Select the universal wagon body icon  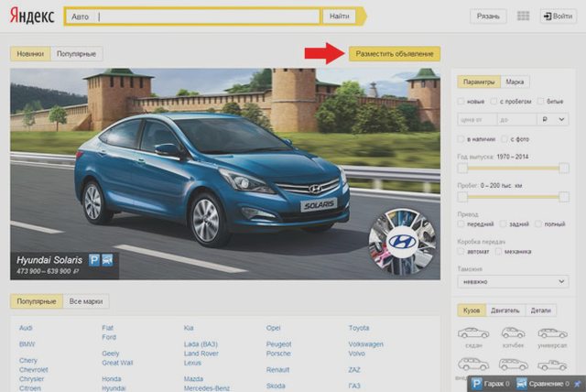tap(552, 332)
